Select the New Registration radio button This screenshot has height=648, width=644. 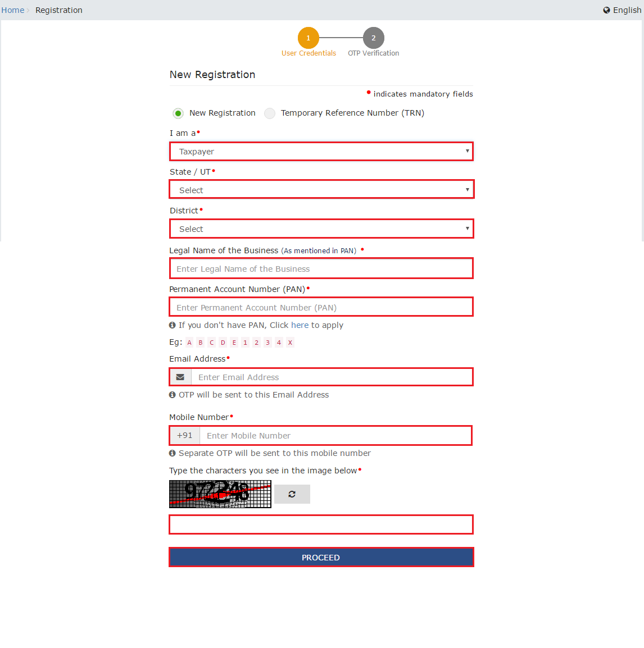pos(178,113)
